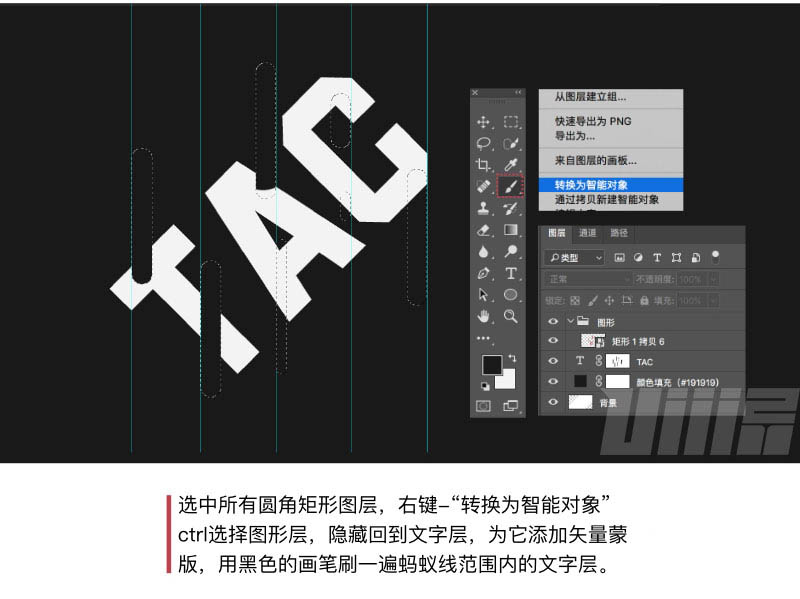Filter layers by smart objects
Viewport: 800px width, 599px height.
coord(695,258)
